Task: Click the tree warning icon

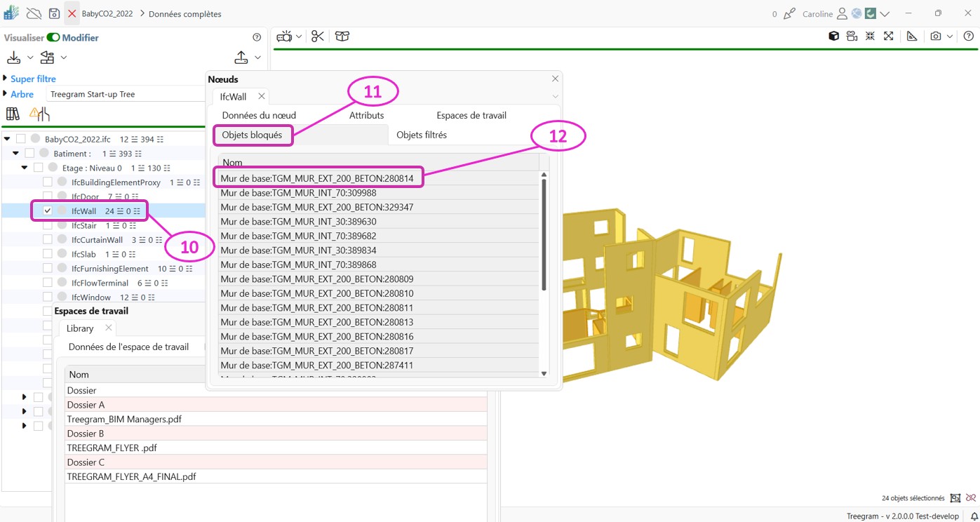Action: coord(39,114)
